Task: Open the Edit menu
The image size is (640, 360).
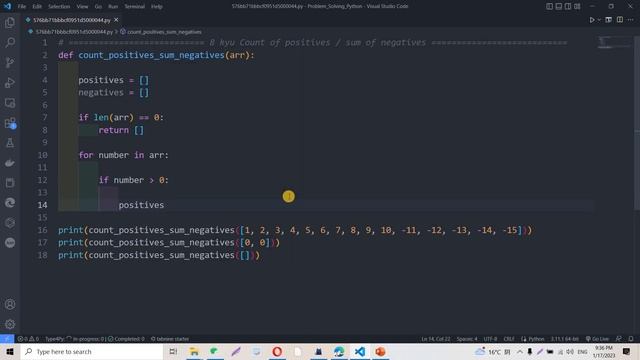Action: 37,7
